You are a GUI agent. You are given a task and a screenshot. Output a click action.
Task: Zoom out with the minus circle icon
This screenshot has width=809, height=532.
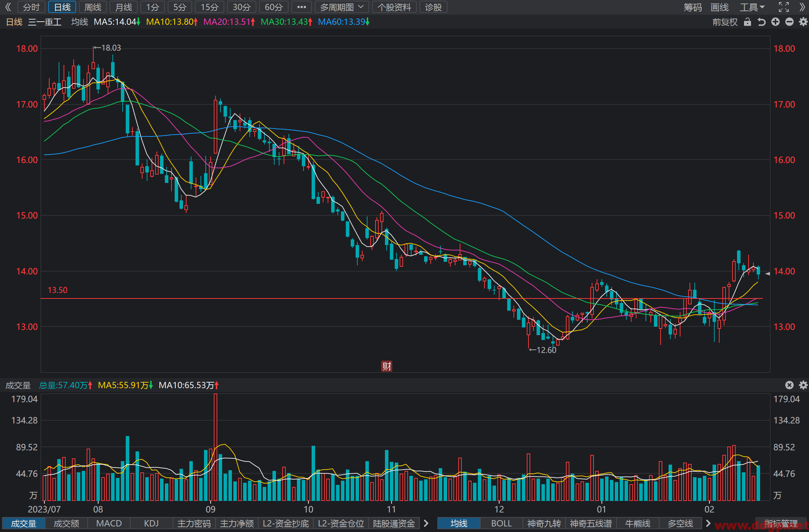(789, 22)
